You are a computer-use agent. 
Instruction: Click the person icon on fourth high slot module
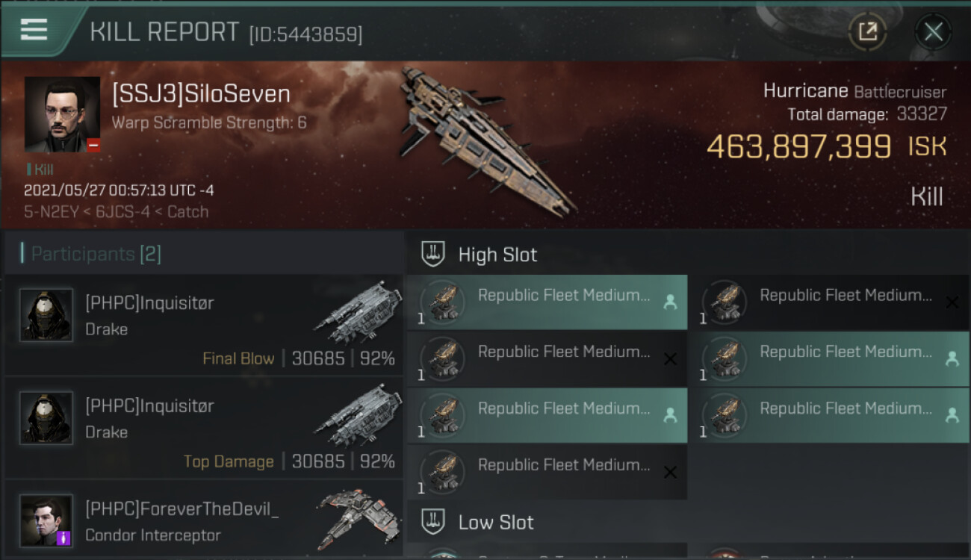click(x=952, y=359)
